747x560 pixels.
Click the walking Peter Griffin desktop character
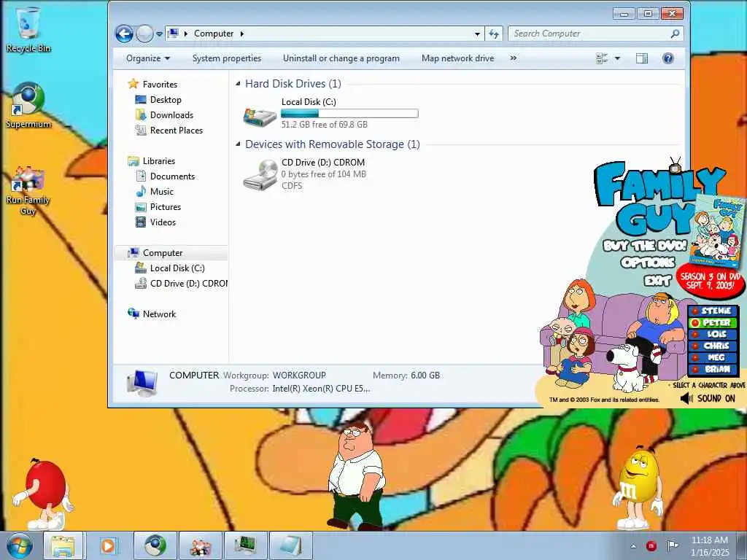(x=356, y=475)
